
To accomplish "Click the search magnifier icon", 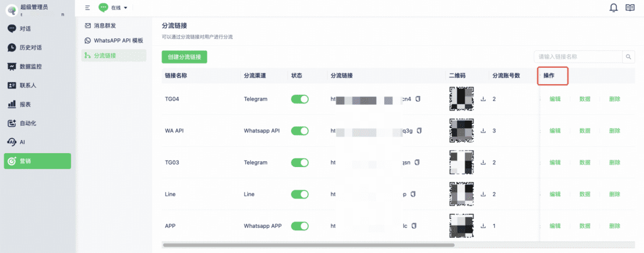I will [629, 57].
